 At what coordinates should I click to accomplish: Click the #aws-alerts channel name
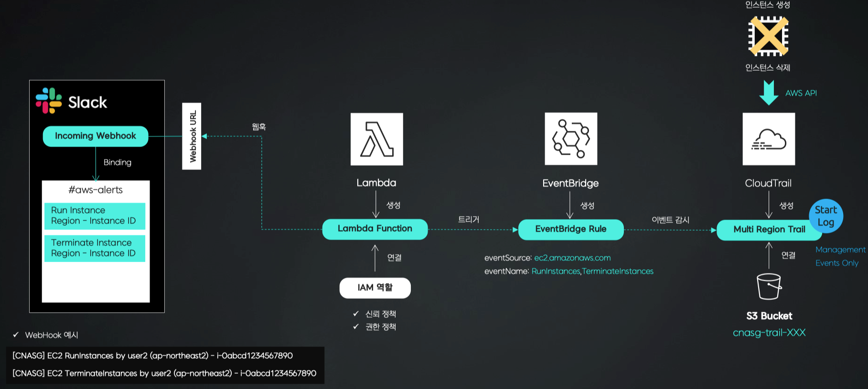tap(96, 190)
